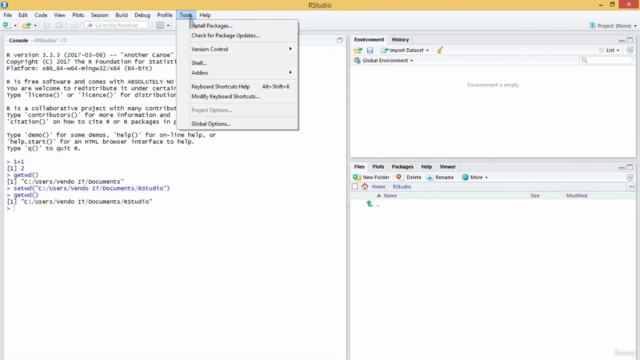Image resolution: width=640 pixels, height=360 pixels.
Task: Open the More dropdown in Files pane
Action: coord(475,178)
